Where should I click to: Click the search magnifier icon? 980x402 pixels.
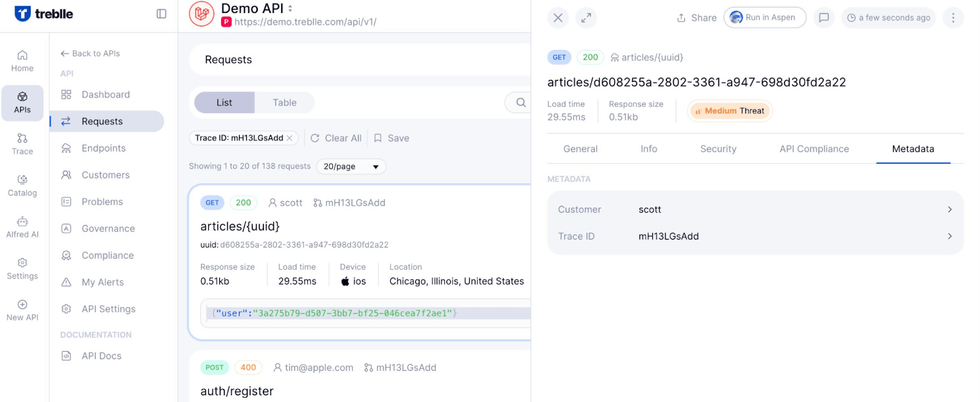pos(521,102)
